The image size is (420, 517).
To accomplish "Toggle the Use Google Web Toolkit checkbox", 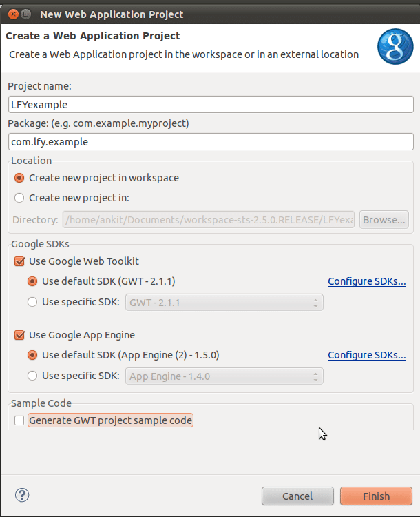I will pos(19,261).
